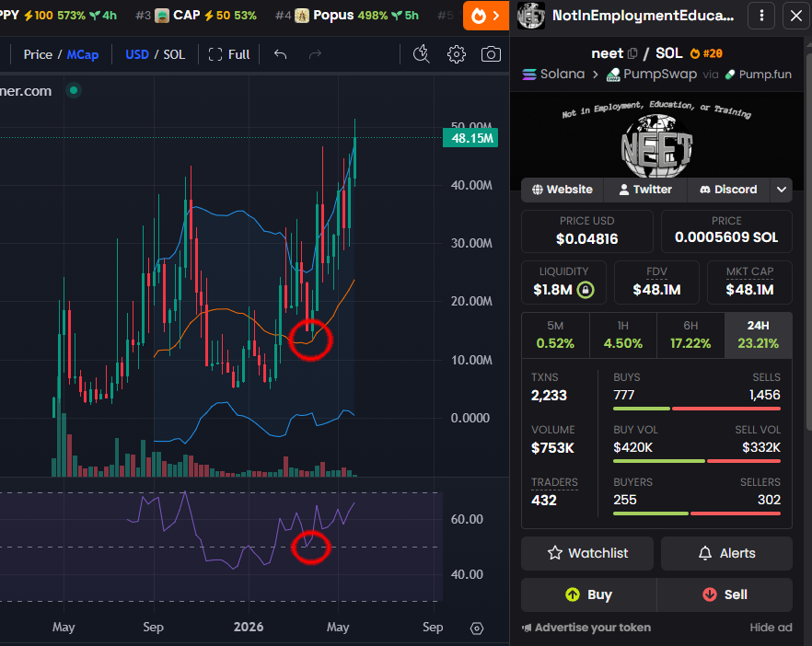Take a chart snapshot with camera icon
Screen dimensions: 812x646
[x=491, y=54]
